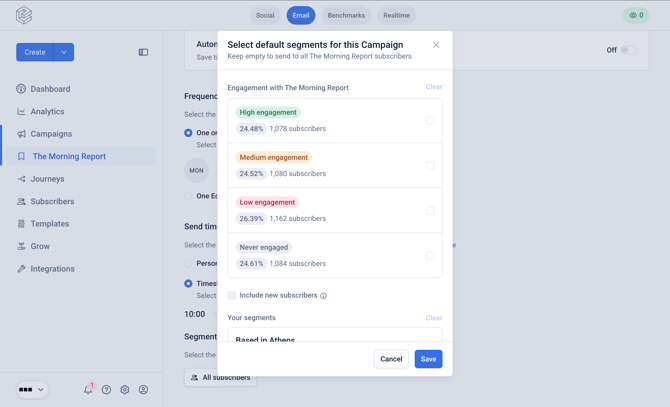The image size is (670, 407).
Task: Check the High engagement segment checkbox
Action: click(x=430, y=121)
